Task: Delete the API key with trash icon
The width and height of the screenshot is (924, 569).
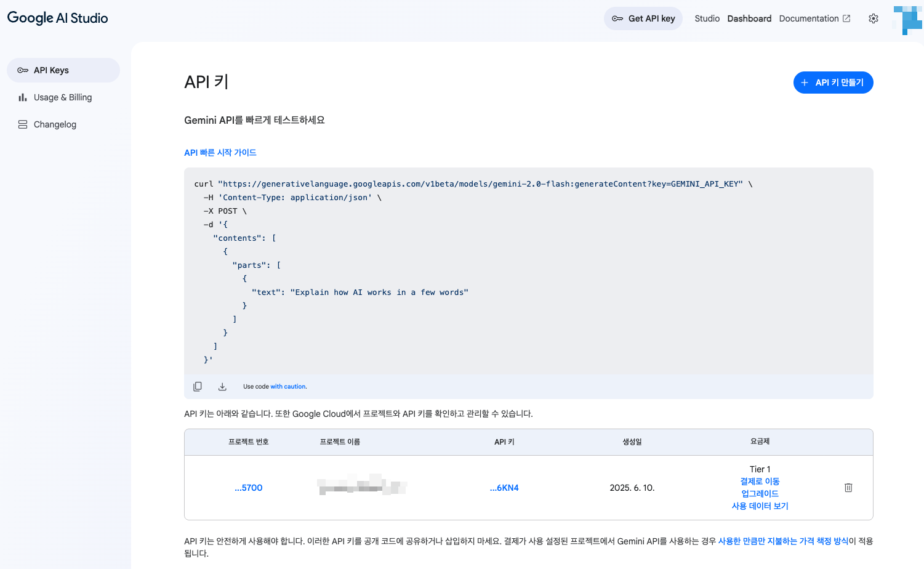Action: click(848, 488)
